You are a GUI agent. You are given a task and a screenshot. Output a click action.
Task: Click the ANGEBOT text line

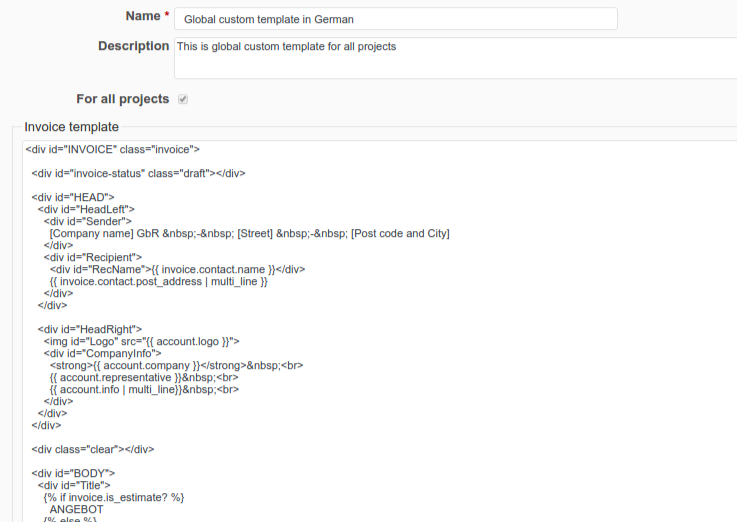point(76,509)
